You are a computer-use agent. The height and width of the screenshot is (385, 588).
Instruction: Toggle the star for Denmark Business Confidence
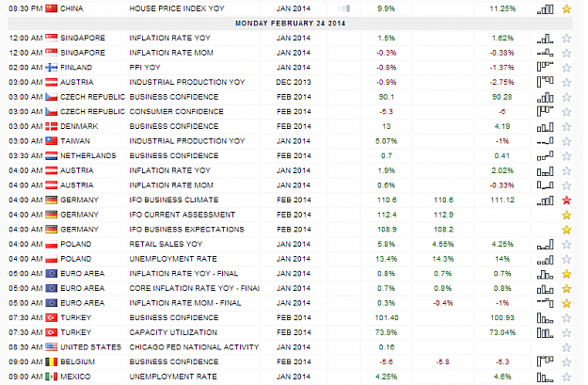click(x=566, y=127)
